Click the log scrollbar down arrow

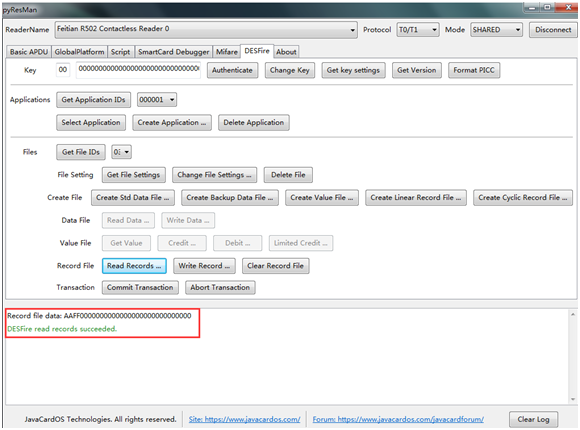(x=573, y=399)
